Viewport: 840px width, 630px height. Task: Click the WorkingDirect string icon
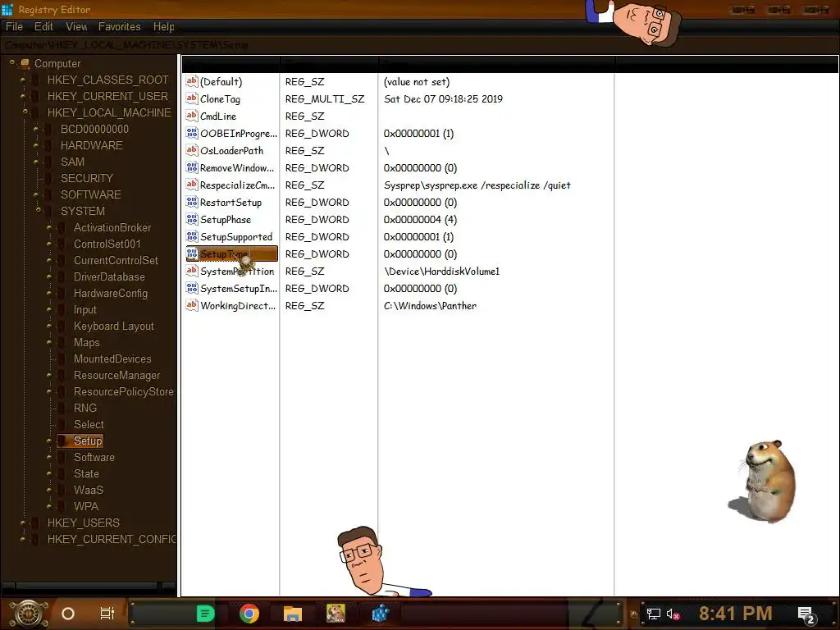pyautogui.click(x=192, y=305)
